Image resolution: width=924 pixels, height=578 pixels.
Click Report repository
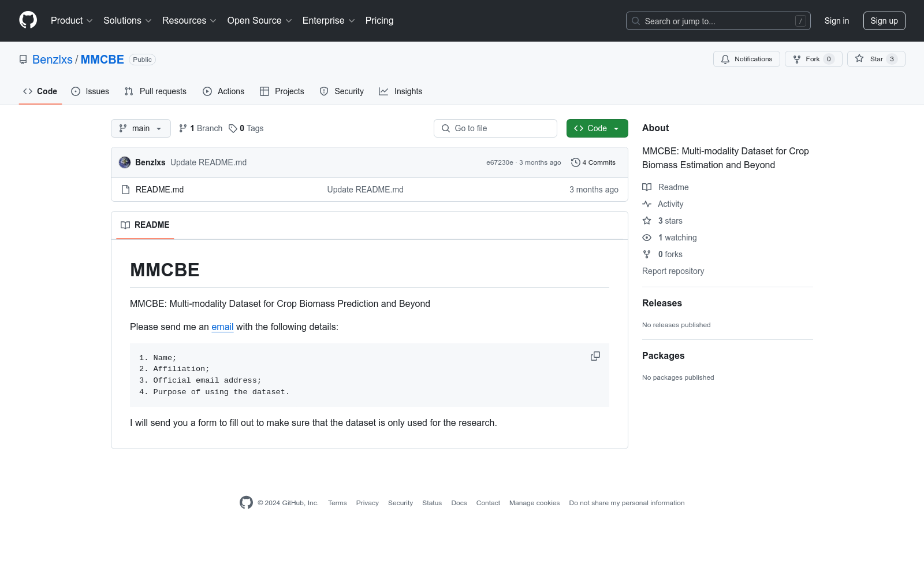(673, 271)
